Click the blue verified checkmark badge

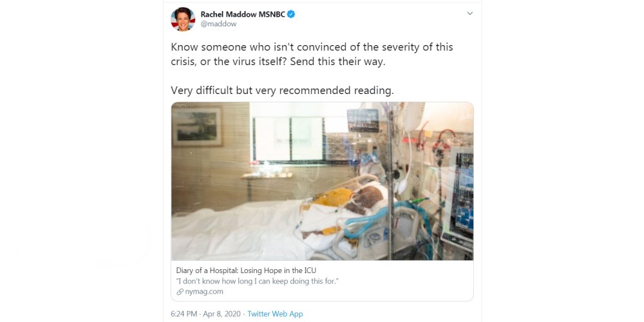point(291,14)
